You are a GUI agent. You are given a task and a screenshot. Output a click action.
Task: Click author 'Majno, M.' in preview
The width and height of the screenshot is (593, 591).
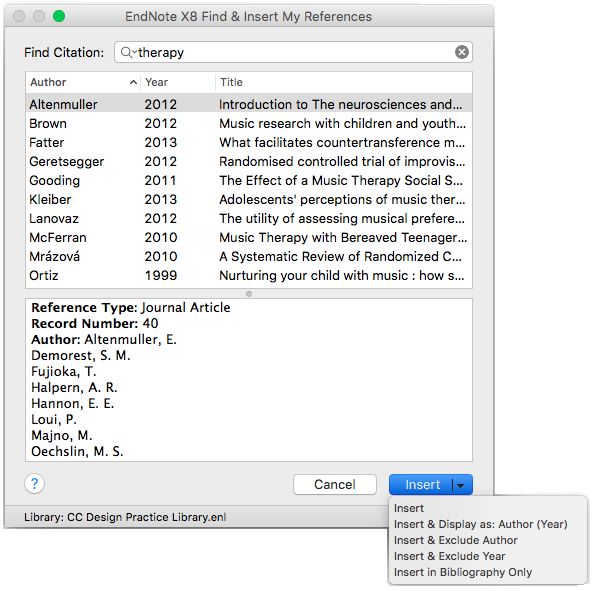tap(62, 436)
